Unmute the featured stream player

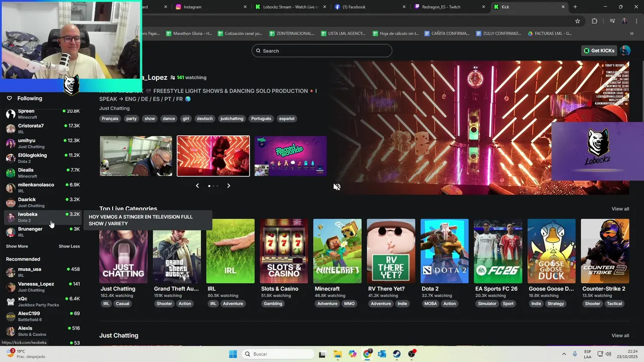point(337,187)
